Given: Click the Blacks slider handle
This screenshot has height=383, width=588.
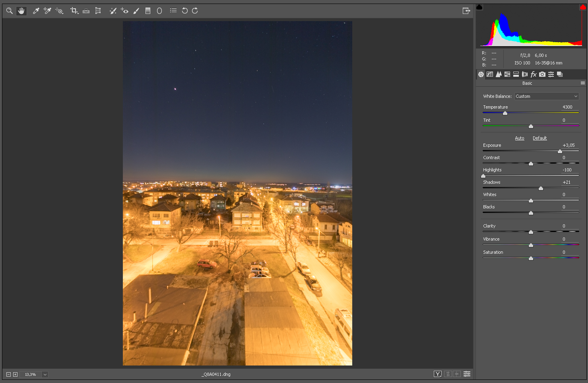Looking at the screenshot, I should pyautogui.click(x=531, y=213).
